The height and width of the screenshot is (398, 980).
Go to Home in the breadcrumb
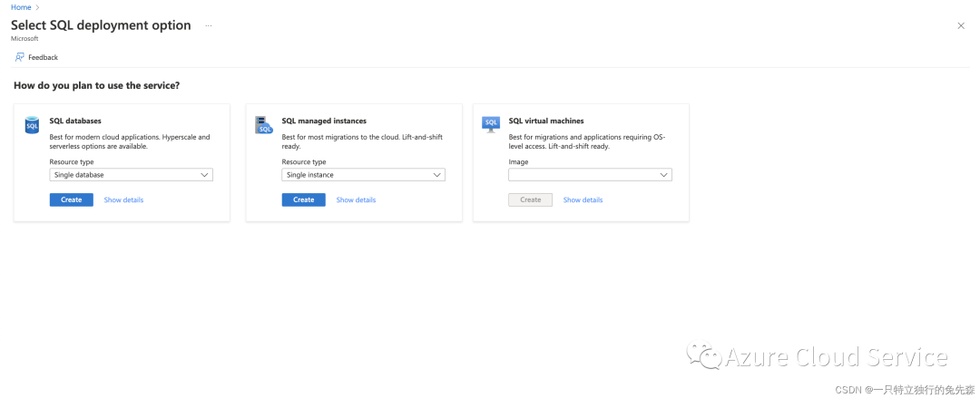pos(21,7)
